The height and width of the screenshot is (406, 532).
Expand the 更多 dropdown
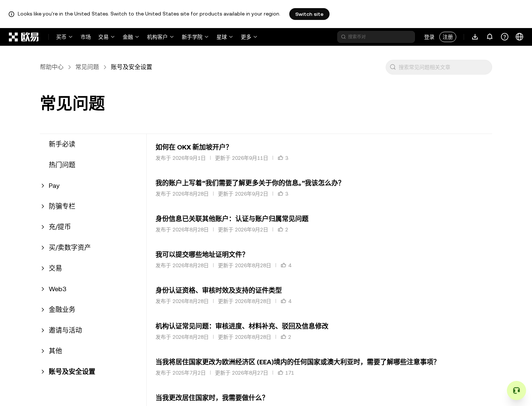point(249,37)
